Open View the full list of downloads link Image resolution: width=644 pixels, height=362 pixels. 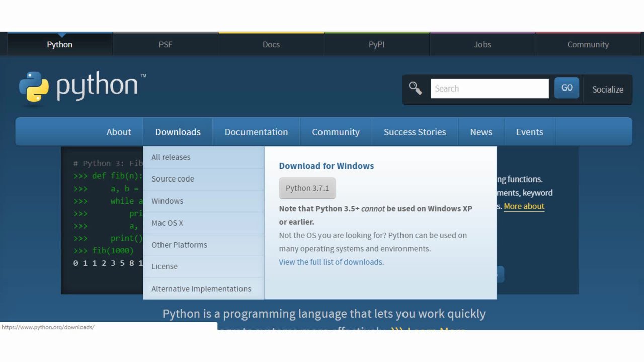[x=332, y=262]
